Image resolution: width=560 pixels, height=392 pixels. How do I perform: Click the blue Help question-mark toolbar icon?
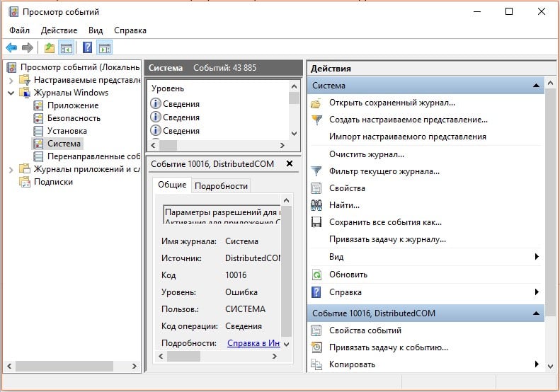88,47
